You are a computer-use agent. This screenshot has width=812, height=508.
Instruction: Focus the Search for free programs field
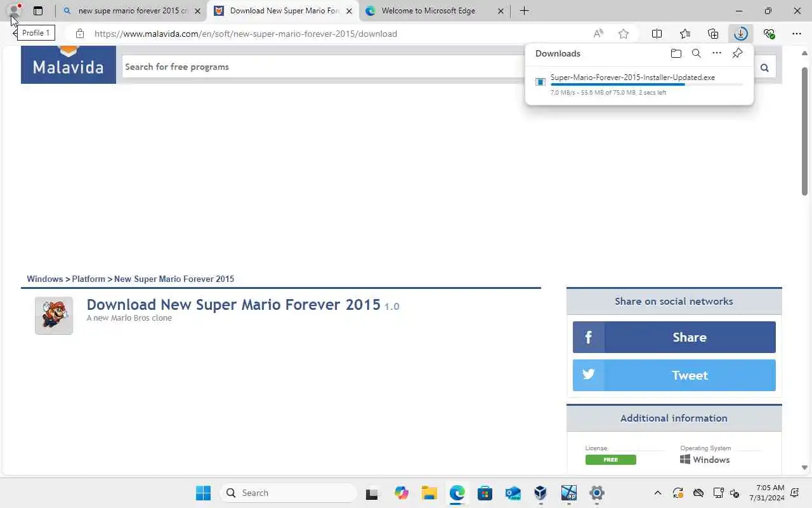(x=324, y=67)
